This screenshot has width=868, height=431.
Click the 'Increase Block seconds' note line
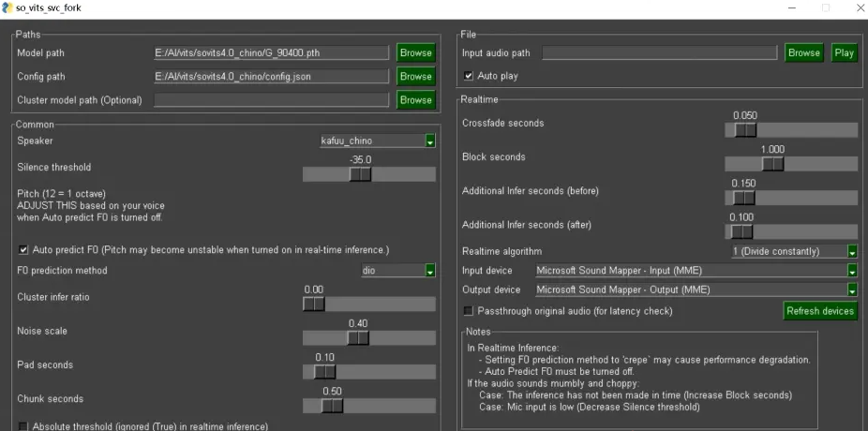[636, 395]
